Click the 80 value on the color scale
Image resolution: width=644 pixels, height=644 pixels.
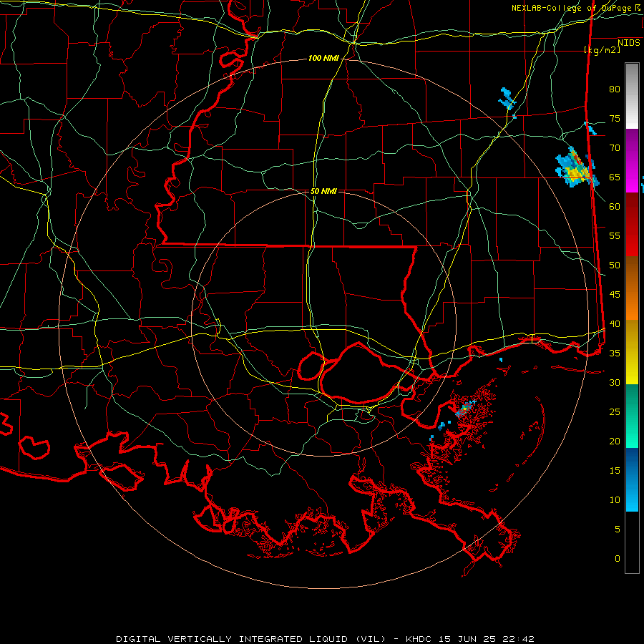pos(615,89)
